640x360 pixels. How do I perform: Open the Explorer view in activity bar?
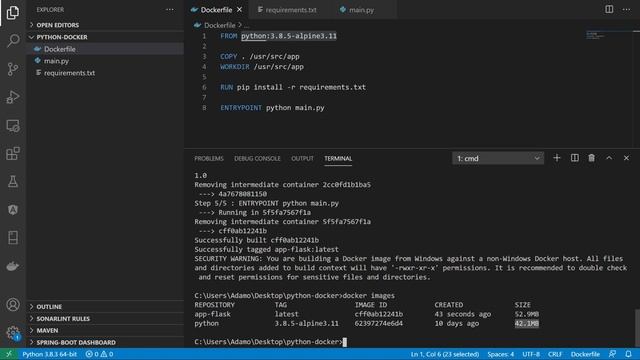click(13, 12)
